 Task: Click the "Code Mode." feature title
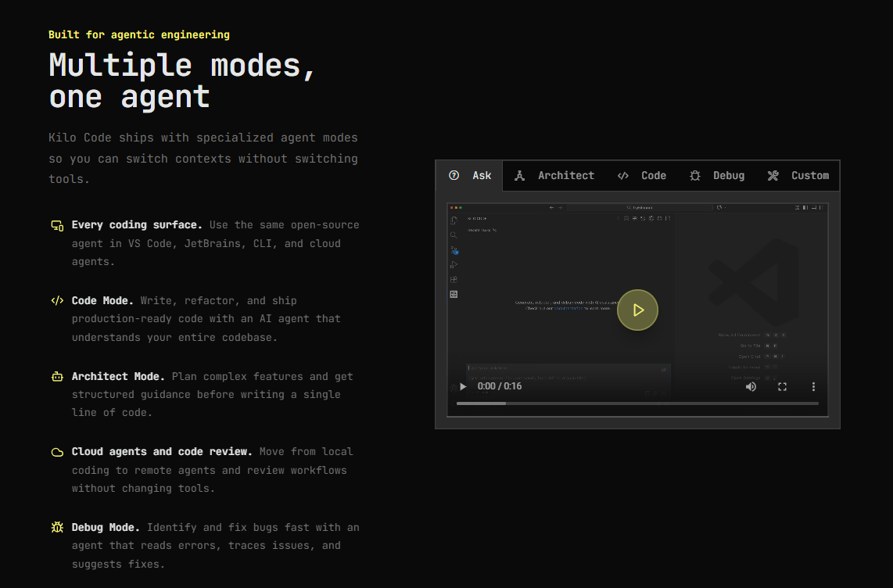point(102,300)
